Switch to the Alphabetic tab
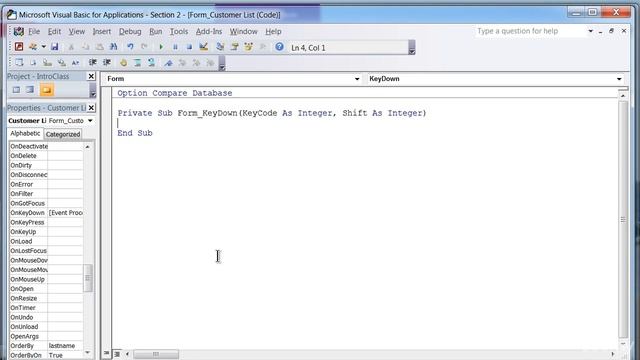 [25, 133]
